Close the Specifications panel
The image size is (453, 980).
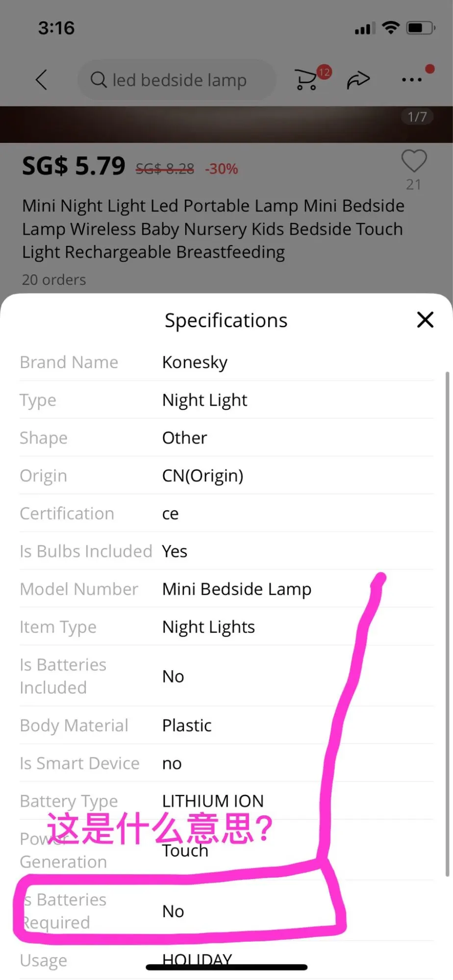425,320
